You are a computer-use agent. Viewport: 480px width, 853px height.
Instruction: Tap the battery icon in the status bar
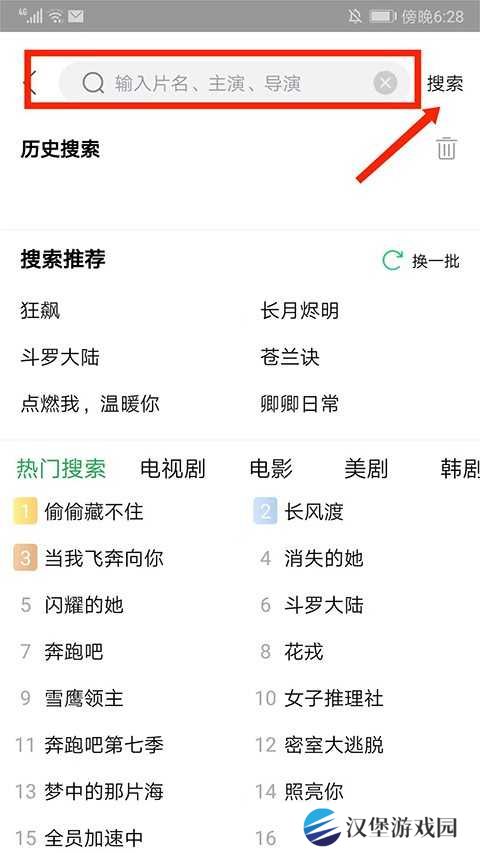pos(383,16)
